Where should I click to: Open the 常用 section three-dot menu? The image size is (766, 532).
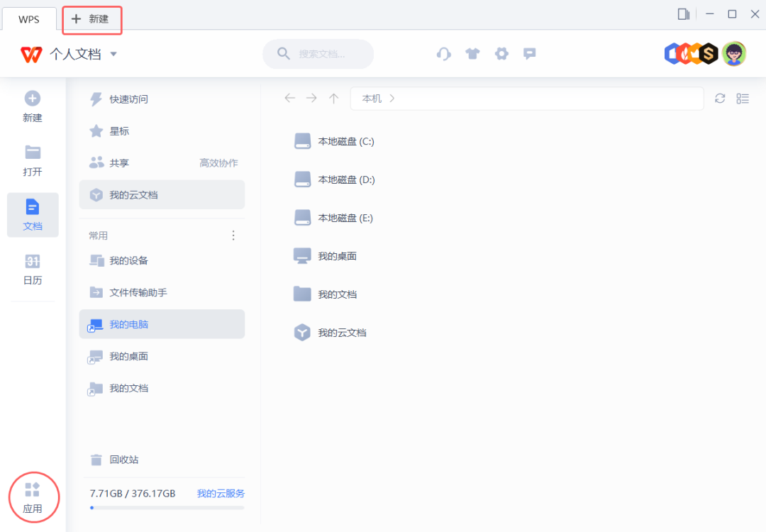[x=233, y=235]
